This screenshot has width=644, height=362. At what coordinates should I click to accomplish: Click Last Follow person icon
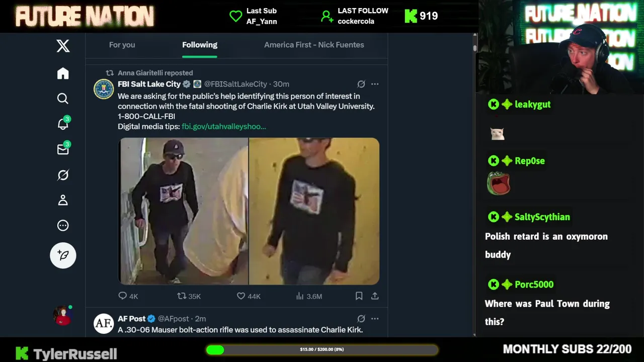point(327,16)
